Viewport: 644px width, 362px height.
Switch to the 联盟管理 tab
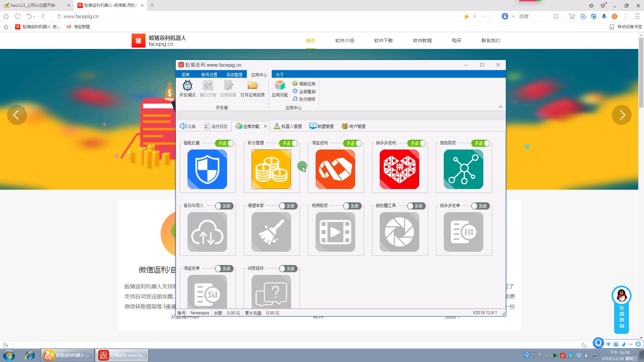coord(321,126)
